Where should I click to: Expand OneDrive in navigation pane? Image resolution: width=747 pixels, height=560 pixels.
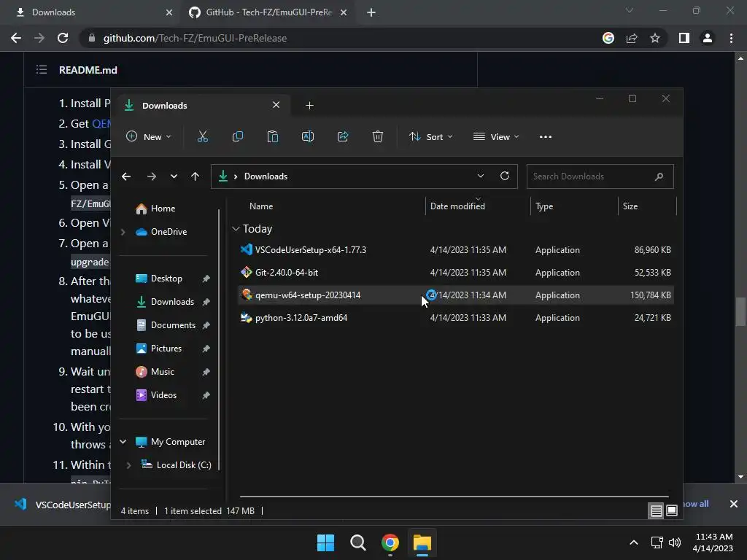tap(123, 232)
